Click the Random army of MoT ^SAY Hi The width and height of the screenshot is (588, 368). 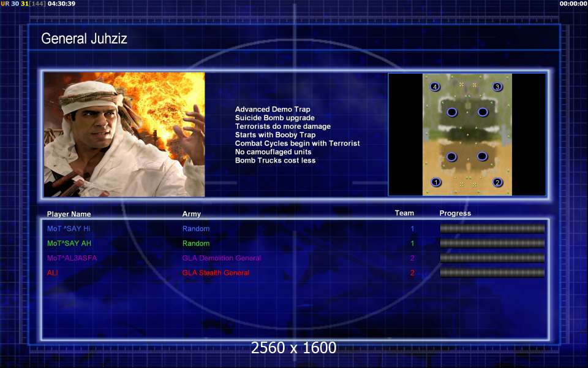(196, 229)
